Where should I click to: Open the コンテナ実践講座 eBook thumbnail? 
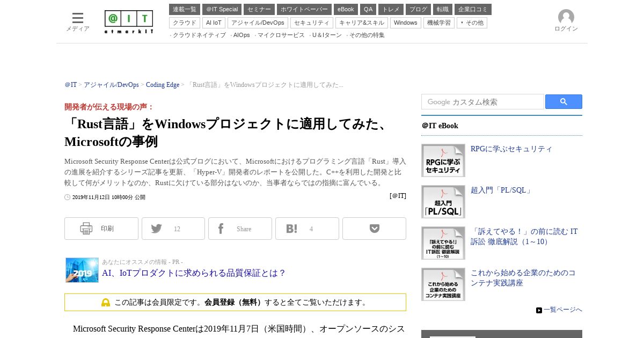(443, 284)
